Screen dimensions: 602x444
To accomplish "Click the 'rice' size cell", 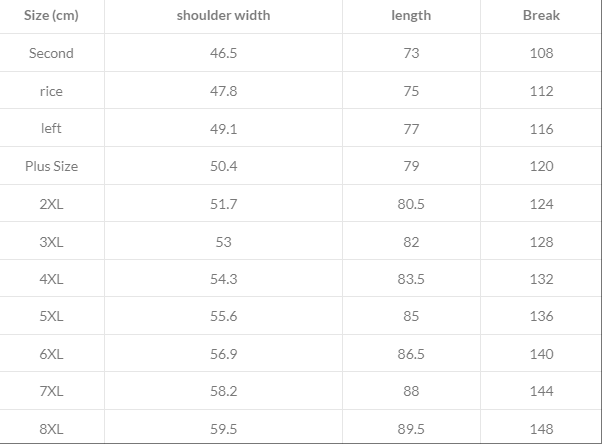I will point(51,91).
